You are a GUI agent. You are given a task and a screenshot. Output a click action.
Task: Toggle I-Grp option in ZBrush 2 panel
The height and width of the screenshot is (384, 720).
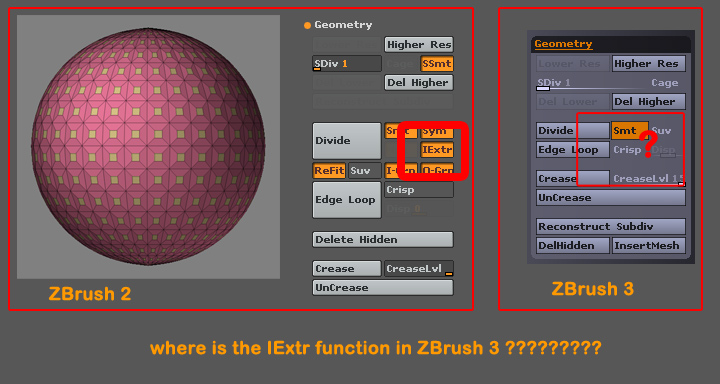point(400,171)
